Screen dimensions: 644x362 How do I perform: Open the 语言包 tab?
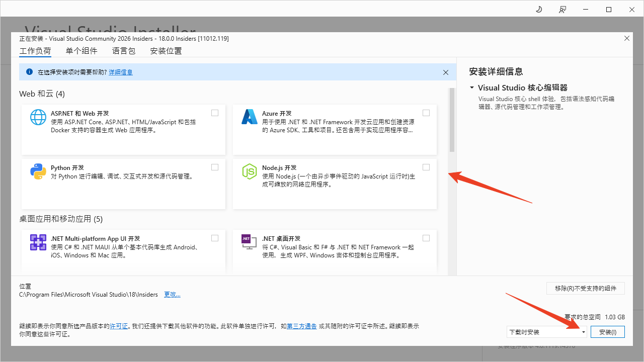click(124, 51)
